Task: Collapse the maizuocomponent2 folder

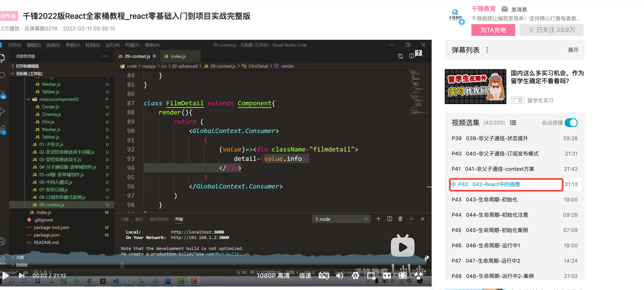Action: tap(59, 99)
